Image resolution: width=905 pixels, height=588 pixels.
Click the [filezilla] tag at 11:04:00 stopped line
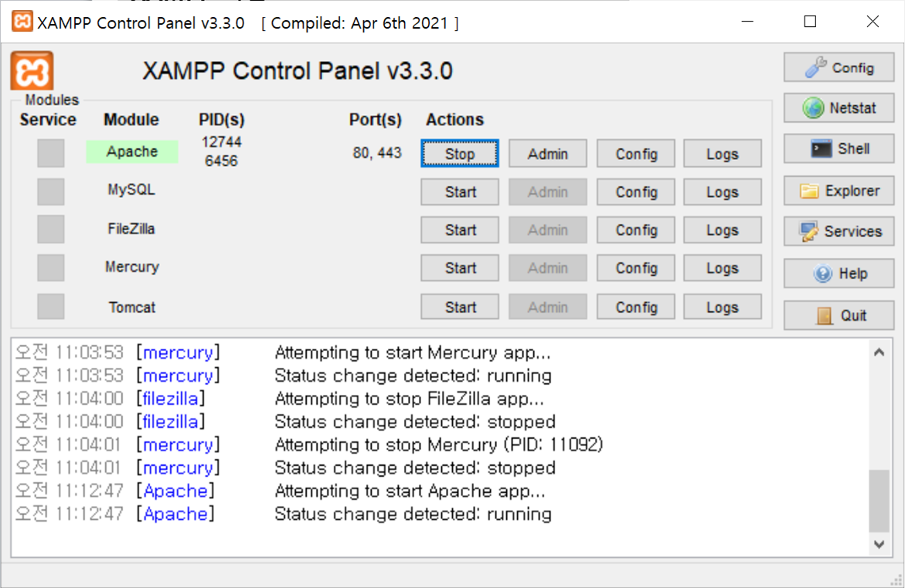(171, 422)
